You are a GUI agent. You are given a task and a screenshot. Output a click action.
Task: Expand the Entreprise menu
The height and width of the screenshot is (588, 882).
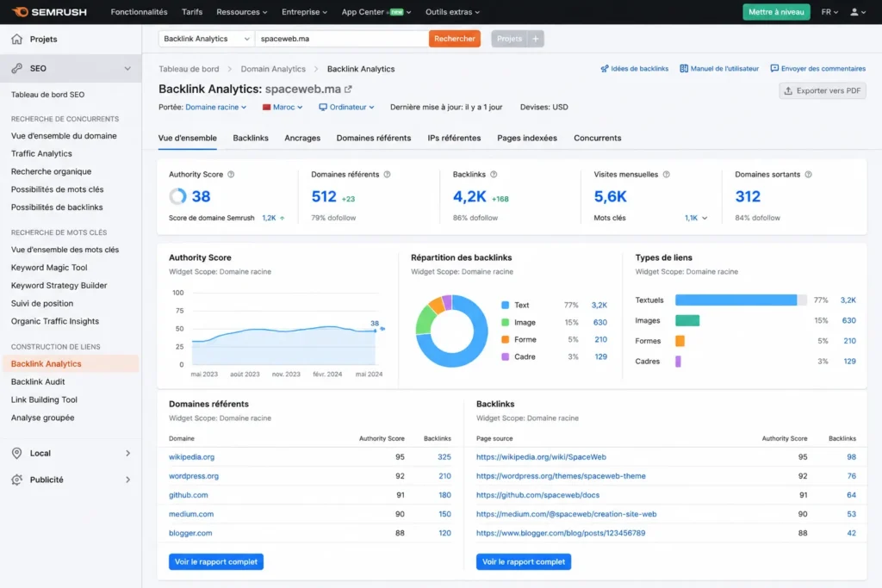[304, 12]
